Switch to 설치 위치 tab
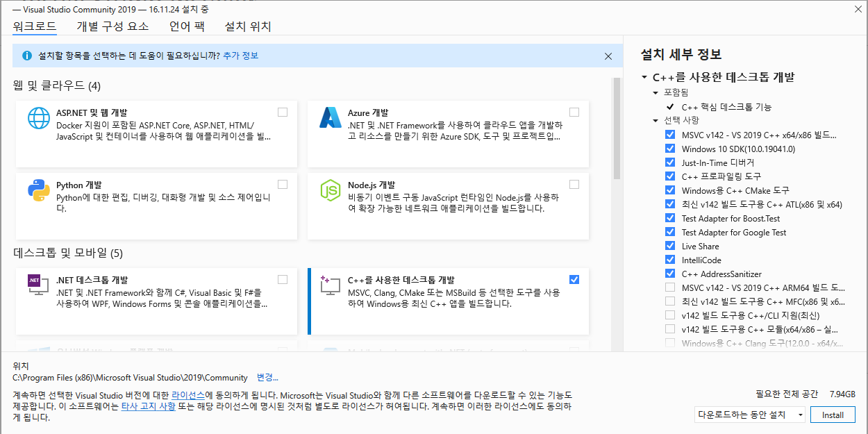This screenshot has width=868, height=434. click(x=248, y=27)
